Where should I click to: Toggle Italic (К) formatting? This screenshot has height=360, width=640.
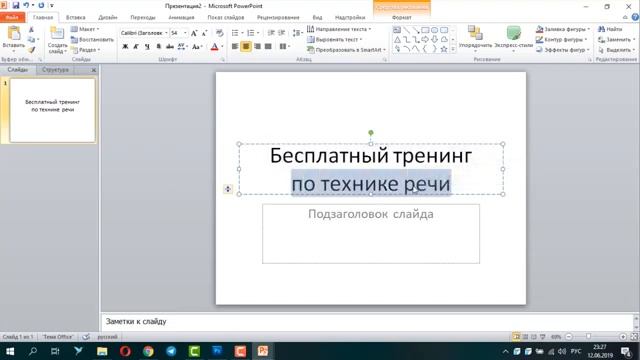pos(136,47)
